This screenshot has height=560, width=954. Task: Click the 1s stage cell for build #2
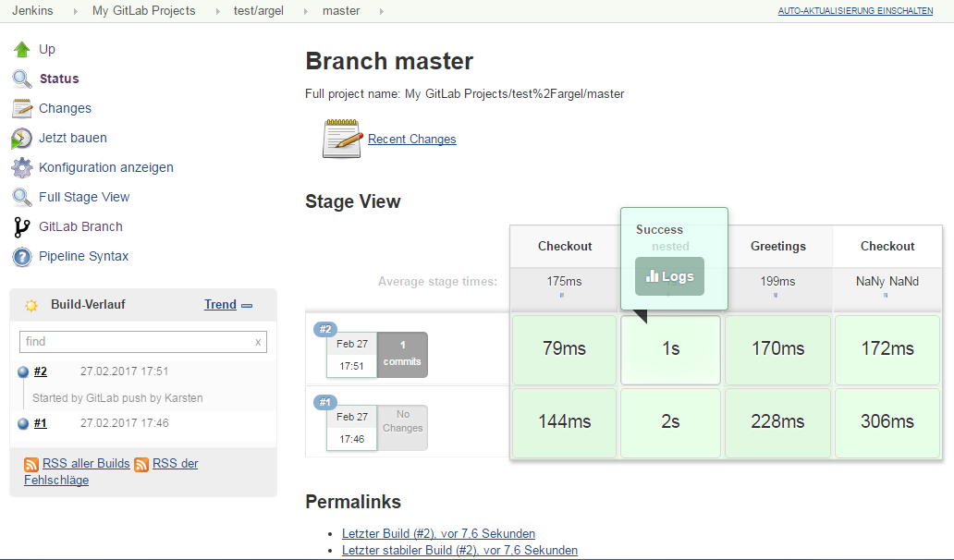[x=670, y=349]
